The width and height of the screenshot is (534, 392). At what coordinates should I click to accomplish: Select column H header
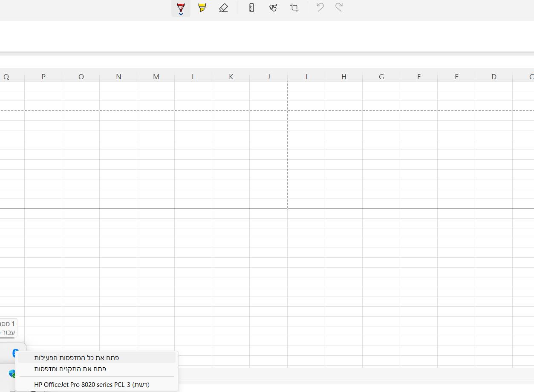coord(344,77)
